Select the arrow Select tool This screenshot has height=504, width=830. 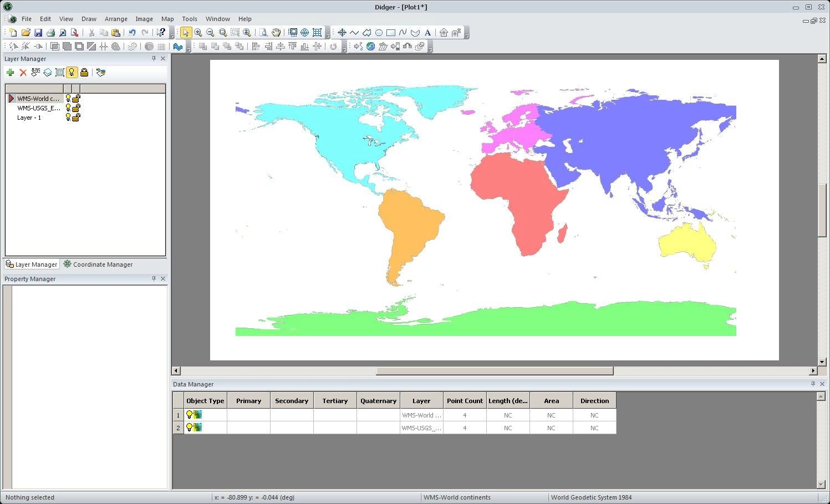186,33
